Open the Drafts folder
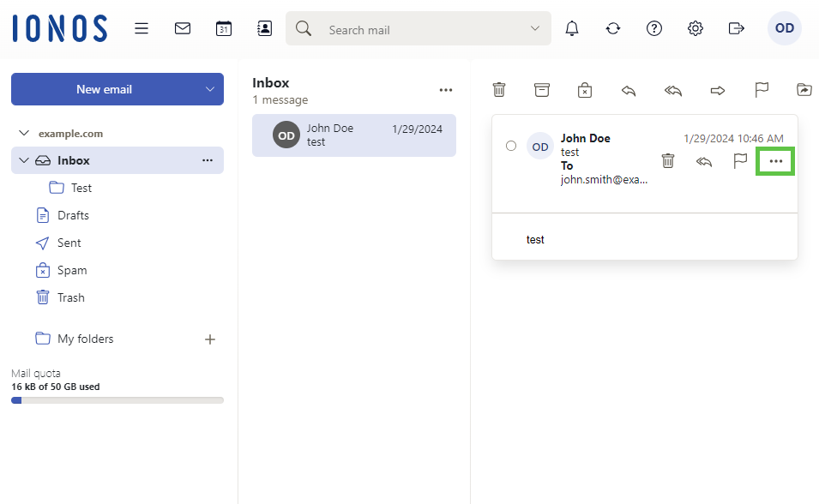This screenshot has width=819, height=504. tap(73, 215)
